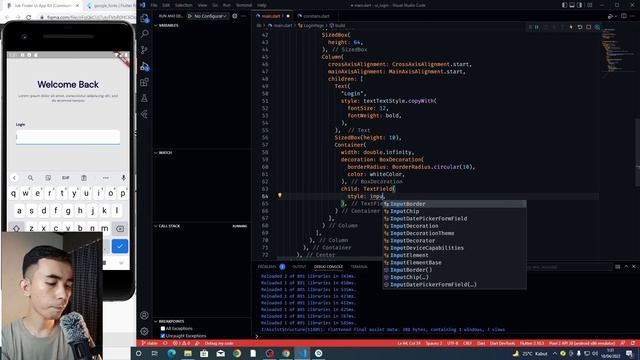Select InputChip autocomplete suggestion
The width and height of the screenshot is (640, 360).
point(454,211)
